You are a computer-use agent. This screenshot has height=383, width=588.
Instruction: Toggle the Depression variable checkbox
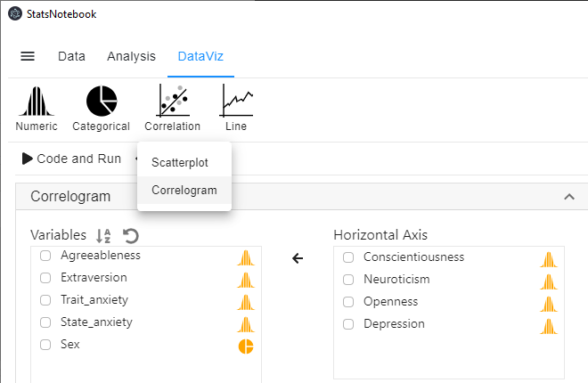pyautogui.click(x=348, y=324)
